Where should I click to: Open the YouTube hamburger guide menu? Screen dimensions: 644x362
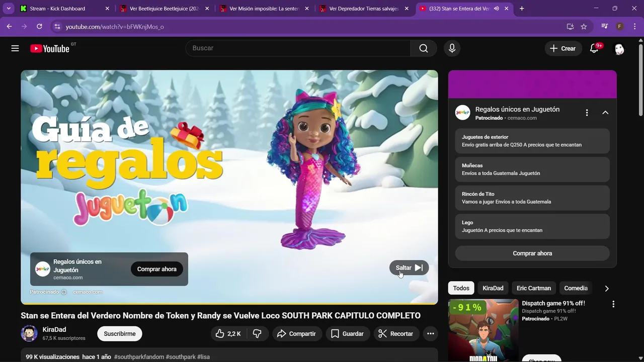click(15, 48)
